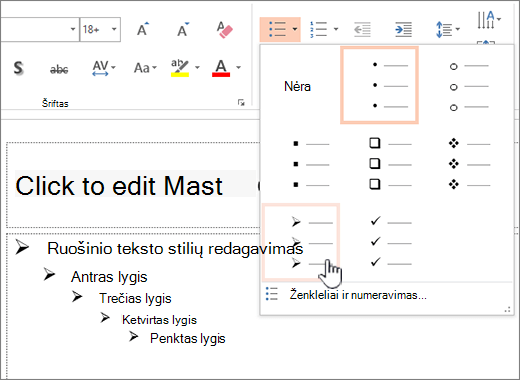The image size is (520, 380).
Task: Click the bullet gallery resize grip
Action: [508, 310]
